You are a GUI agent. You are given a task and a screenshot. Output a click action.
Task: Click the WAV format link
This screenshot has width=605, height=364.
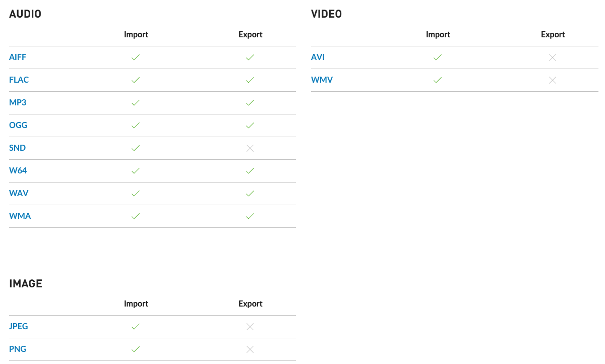pos(19,194)
